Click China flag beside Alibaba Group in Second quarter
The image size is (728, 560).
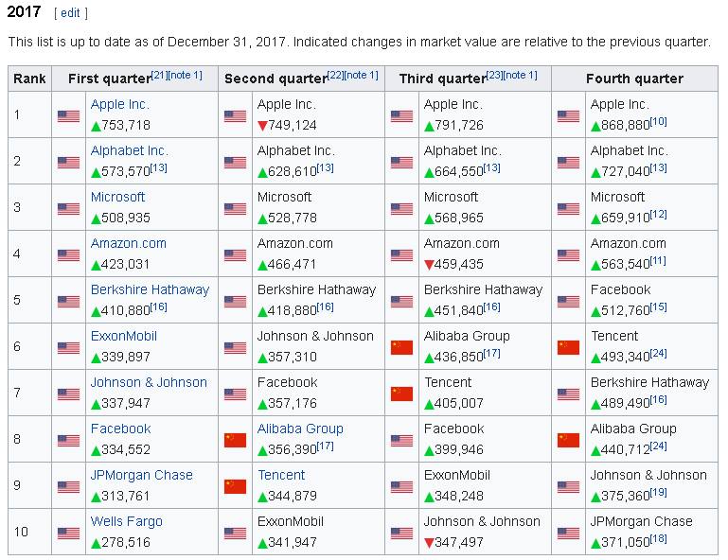(x=235, y=440)
